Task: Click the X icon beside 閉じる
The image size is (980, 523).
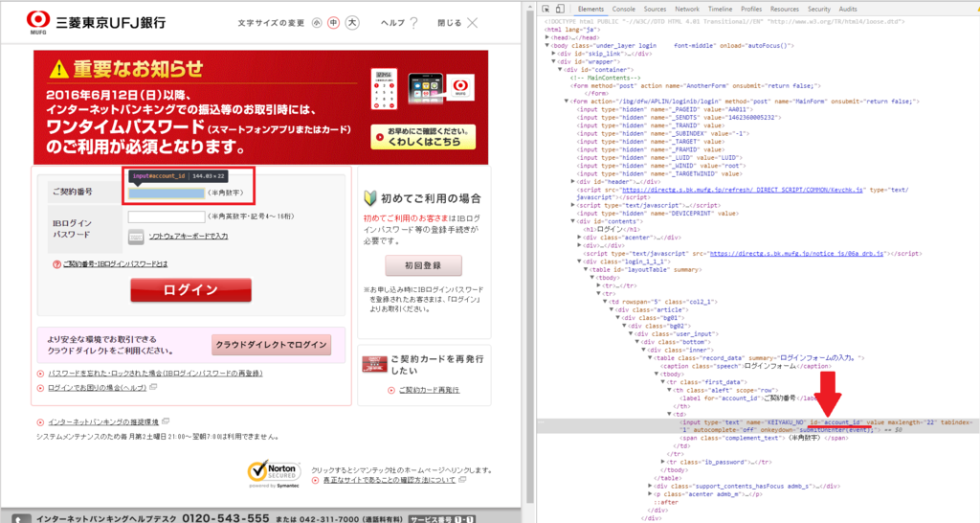Action: click(x=473, y=23)
